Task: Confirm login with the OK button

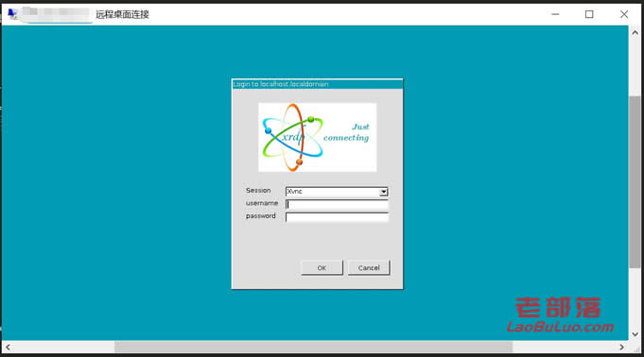Action: (x=322, y=268)
